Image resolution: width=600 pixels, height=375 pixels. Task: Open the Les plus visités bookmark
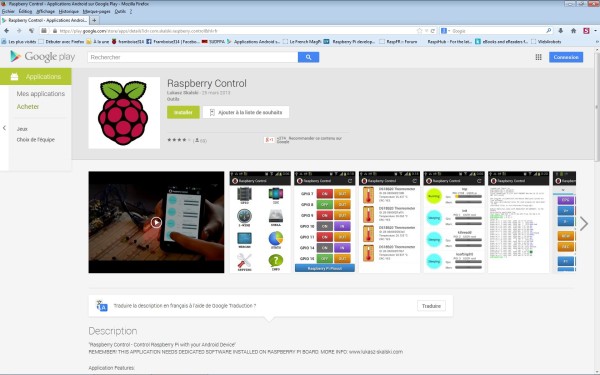pyautogui.click(x=19, y=41)
